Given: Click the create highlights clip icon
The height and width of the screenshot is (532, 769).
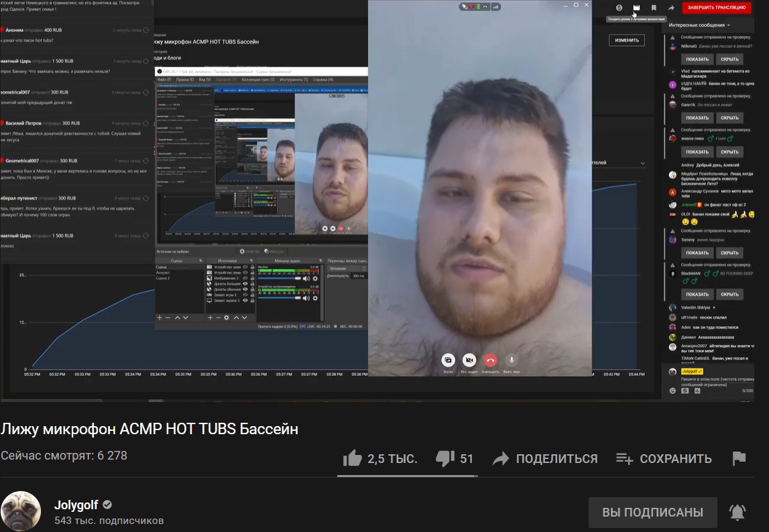Looking at the screenshot, I should [636, 7].
